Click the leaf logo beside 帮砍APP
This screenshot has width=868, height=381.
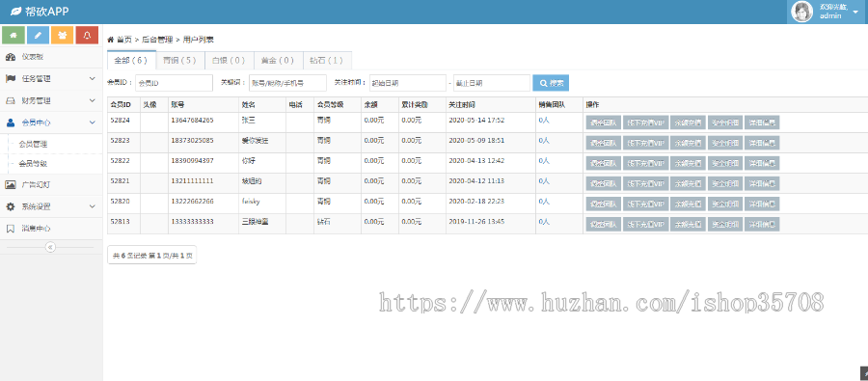(16, 12)
